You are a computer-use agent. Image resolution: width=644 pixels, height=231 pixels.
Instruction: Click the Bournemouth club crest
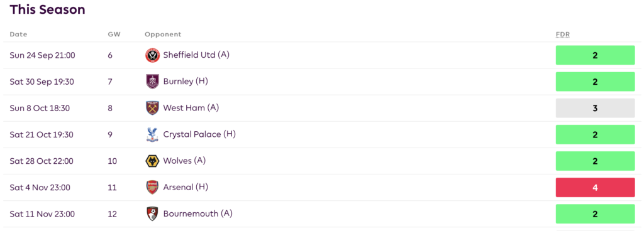pyautogui.click(x=152, y=214)
